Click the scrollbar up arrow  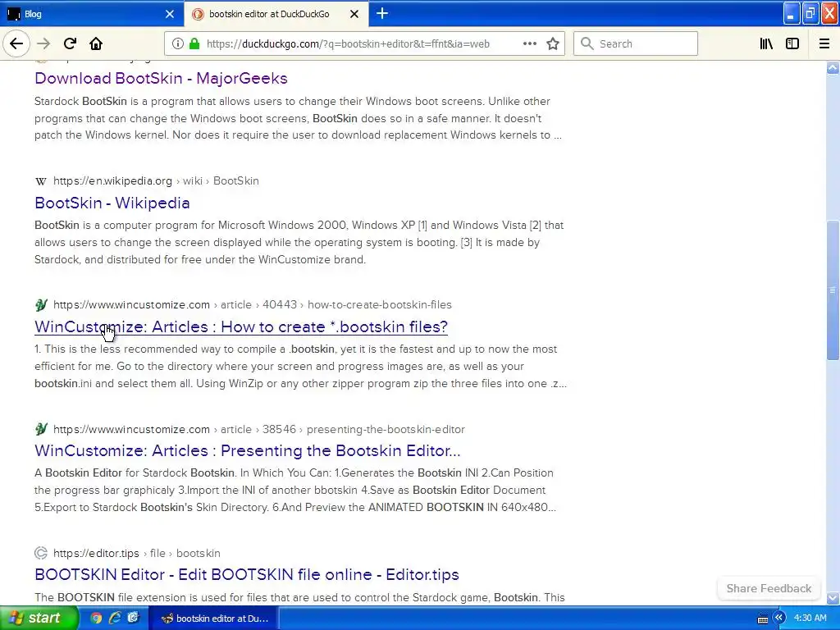coord(833,67)
